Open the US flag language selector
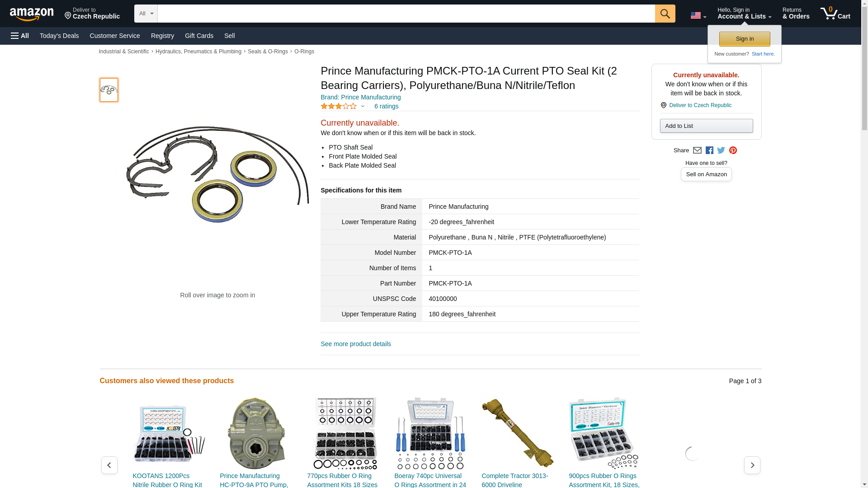This screenshot has width=868, height=488. point(698,16)
